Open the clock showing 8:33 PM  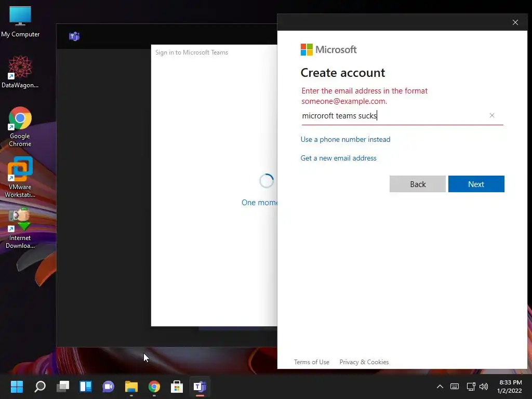(x=510, y=387)
